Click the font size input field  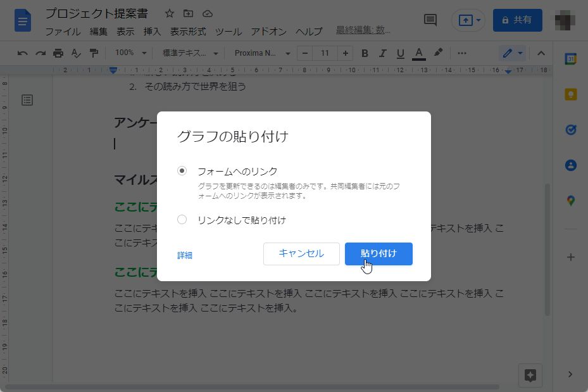pos(325,53)
